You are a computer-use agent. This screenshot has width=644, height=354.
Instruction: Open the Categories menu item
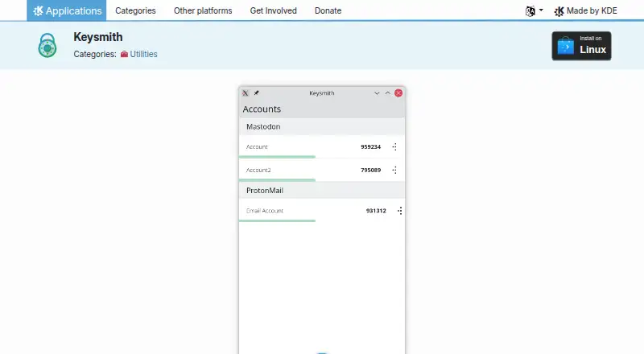135,10
